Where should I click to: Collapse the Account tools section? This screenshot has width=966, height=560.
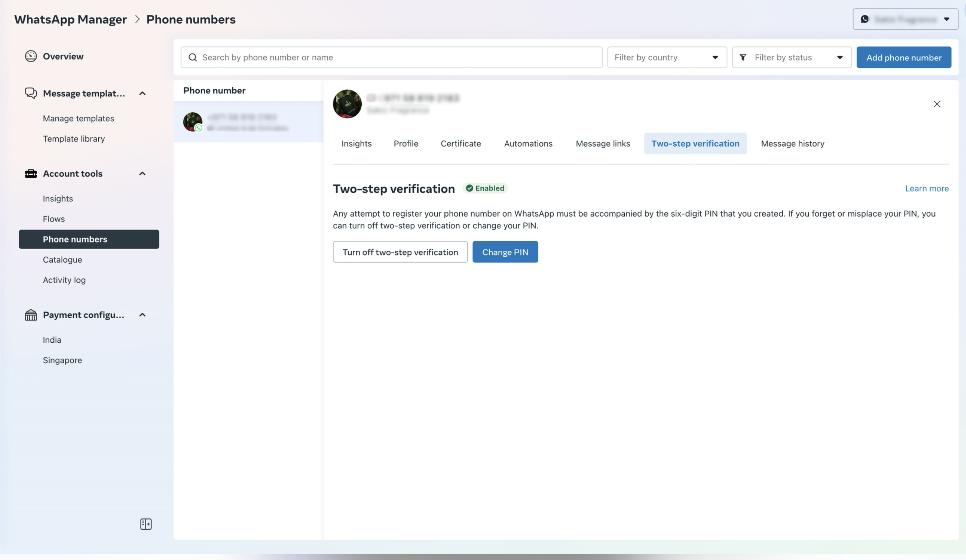click(x=142, y=174)
